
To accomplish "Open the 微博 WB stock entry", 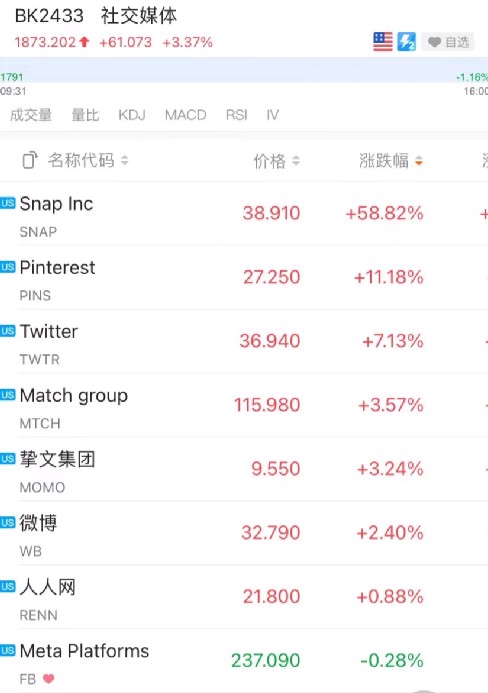I will click(244, 533).
